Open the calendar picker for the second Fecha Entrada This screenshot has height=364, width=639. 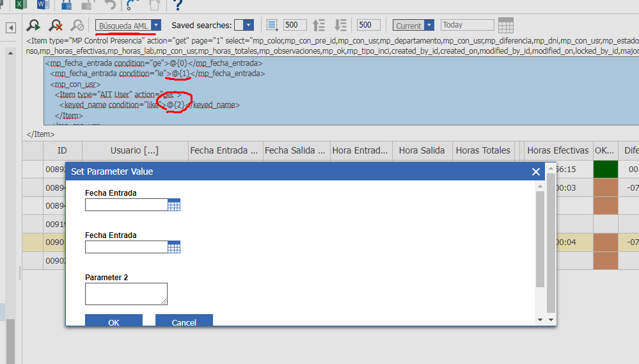[x=174, y=247]
